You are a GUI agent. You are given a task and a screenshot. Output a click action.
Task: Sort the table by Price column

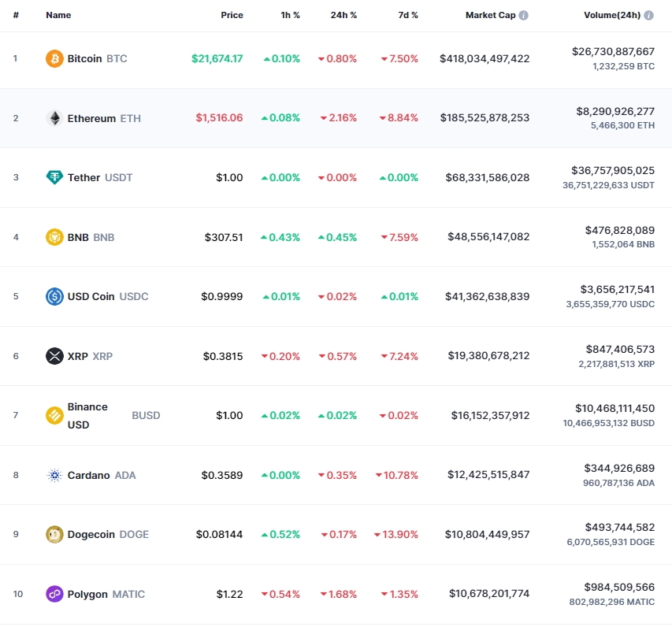tap(232, 15)
